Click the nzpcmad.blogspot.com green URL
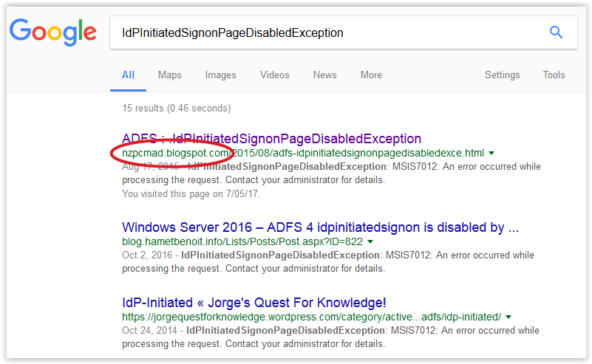Image resolution: width=592 pixels, height=364 pixels. pos(303,153)
